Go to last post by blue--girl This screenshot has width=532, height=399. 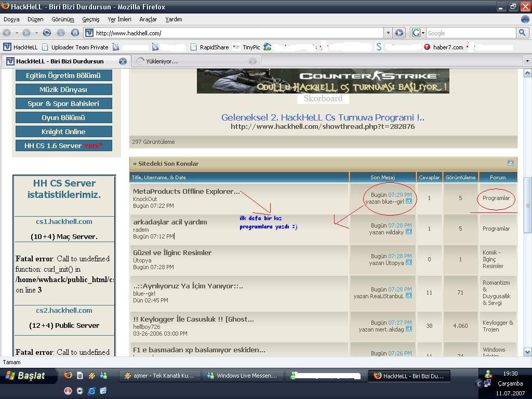(x=409, y=201)
